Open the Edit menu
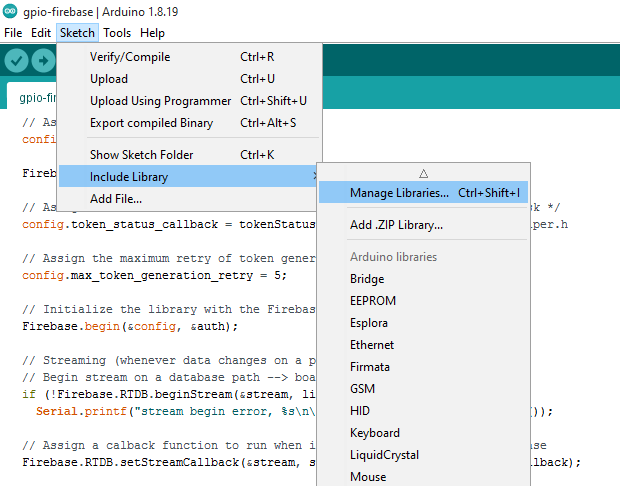 click(41, 33)
